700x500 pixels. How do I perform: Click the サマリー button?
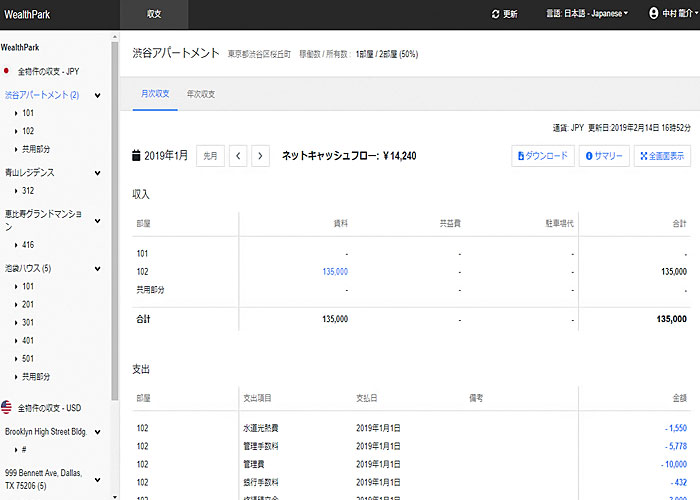(604, 156)
